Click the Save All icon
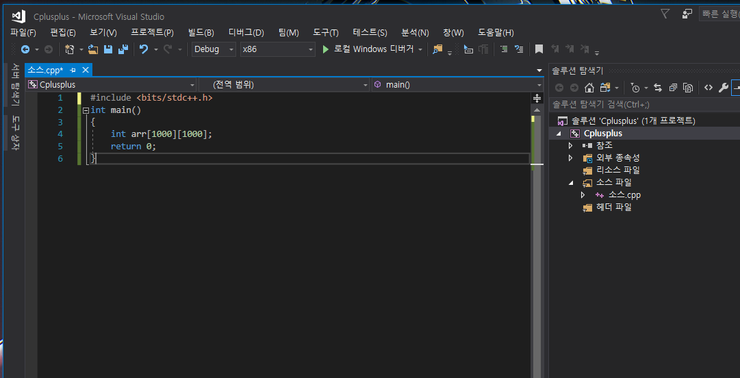This screenshot has width=740, height=378. pos(123,49)
